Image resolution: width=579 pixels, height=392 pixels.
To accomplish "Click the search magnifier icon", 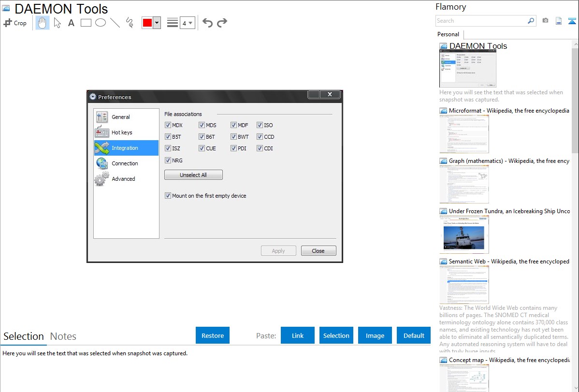I will tap(531, 21).
